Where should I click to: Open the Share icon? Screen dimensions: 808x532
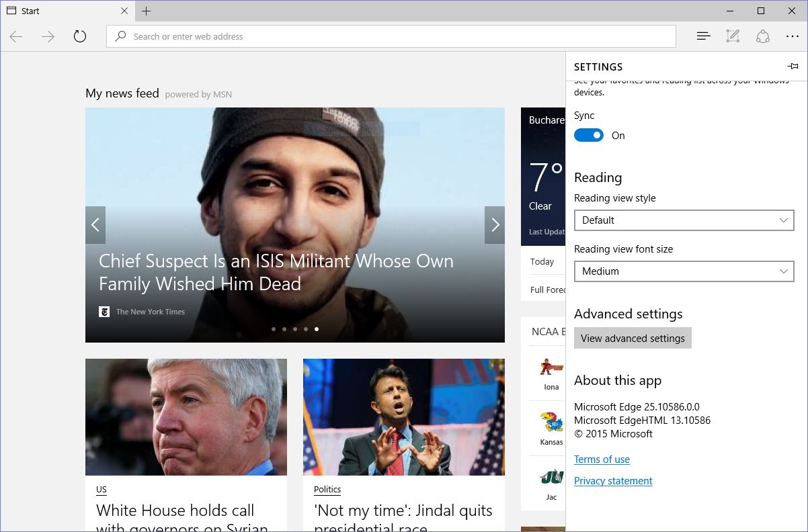762,36
